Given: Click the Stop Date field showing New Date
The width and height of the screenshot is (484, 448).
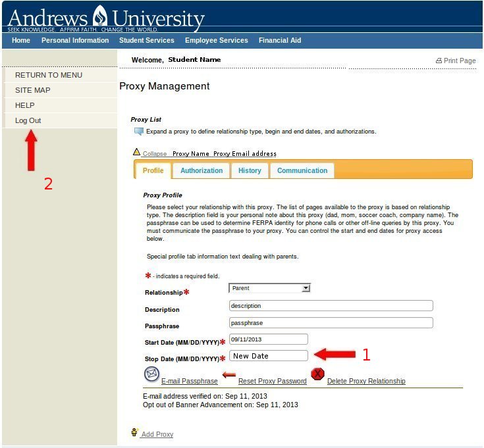Looking at the screenshot, I should (x=269, y=356).
